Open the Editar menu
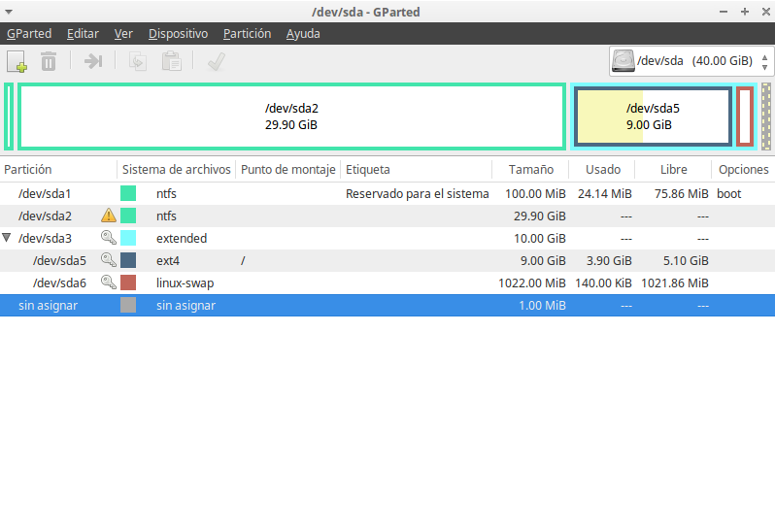Screen dimensions: 775x532 click(83, 34)
